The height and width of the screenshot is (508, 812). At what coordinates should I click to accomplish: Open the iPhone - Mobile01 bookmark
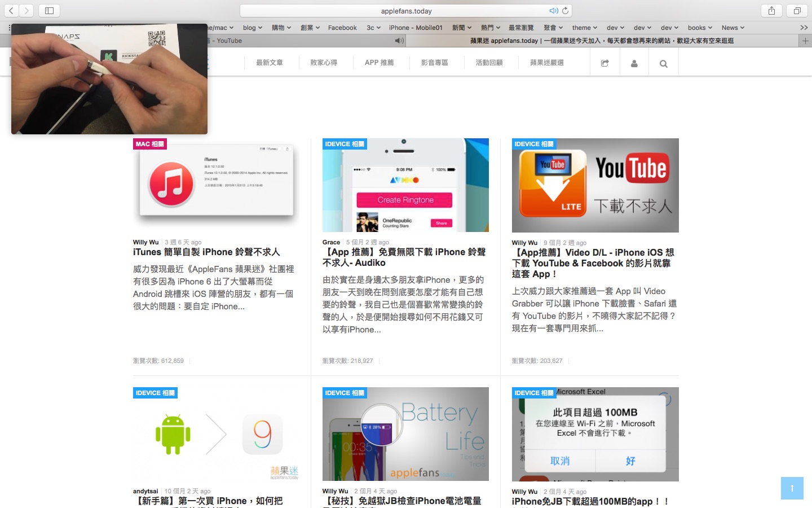click(416, 28)
